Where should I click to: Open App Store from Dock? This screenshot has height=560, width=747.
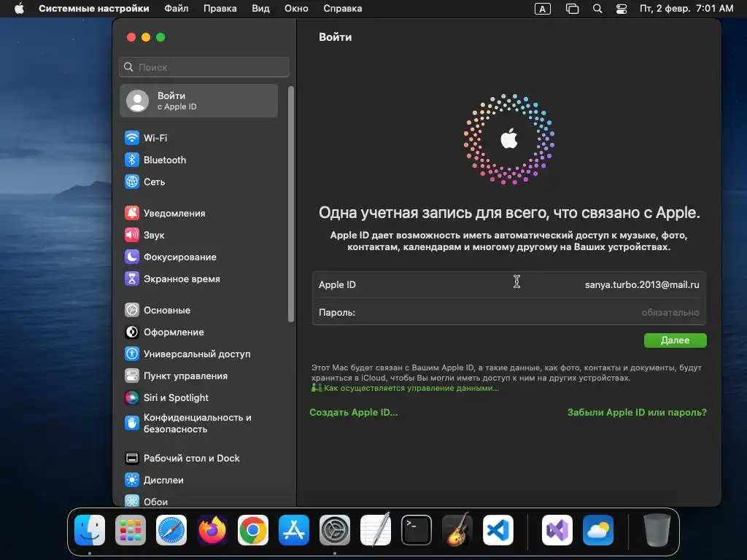coord(294,530)
